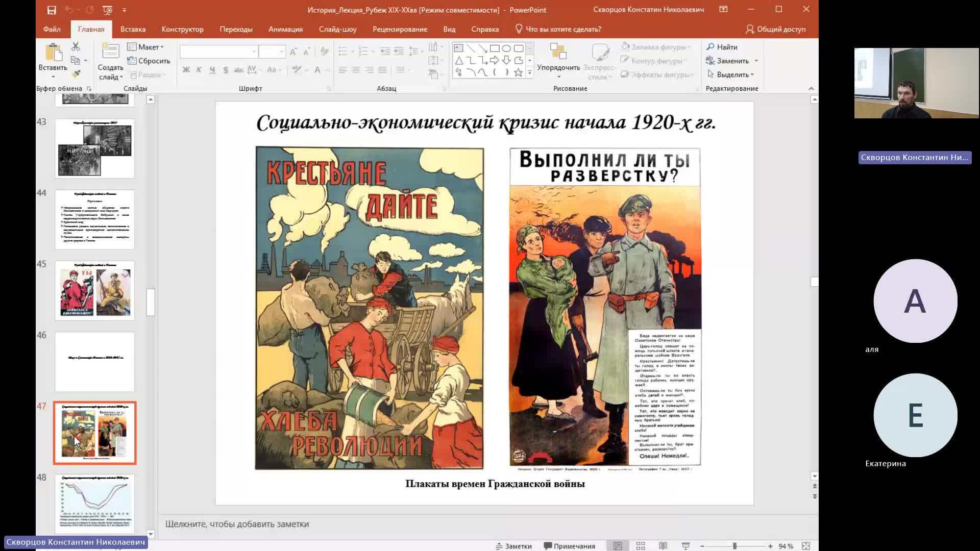Switch to the Анимация tab

point(285,29)
